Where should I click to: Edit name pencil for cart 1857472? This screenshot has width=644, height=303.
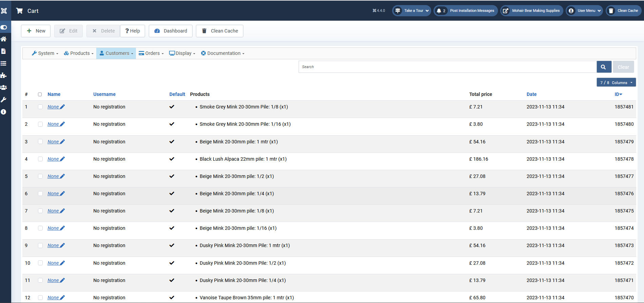62,263
